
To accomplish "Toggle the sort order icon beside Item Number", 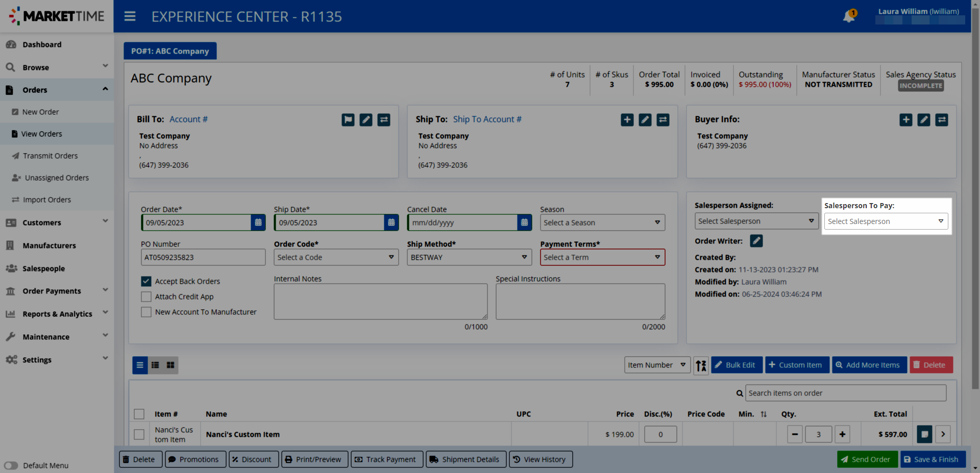I will pyautogui.click(x=701, y=365).
